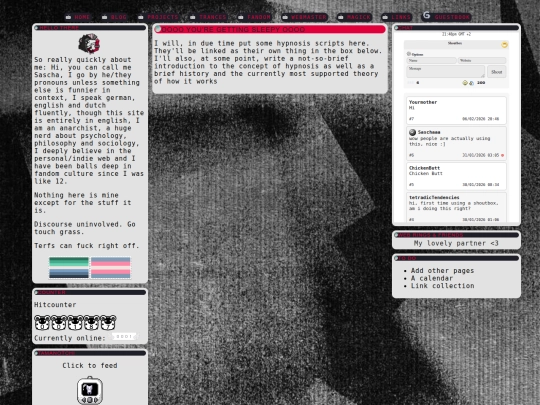
Task: Open the PROJECTS nav item
Action: [158, 17]
